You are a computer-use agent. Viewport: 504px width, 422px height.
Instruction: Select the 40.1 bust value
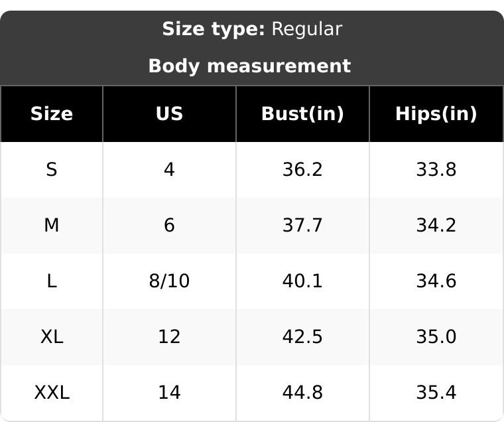click(302, 281)
